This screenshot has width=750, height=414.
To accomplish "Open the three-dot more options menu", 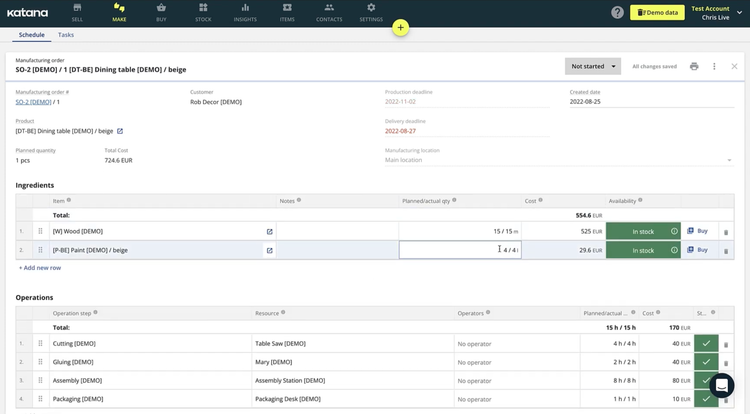I will pyautogui.click(x=714, y=66).
